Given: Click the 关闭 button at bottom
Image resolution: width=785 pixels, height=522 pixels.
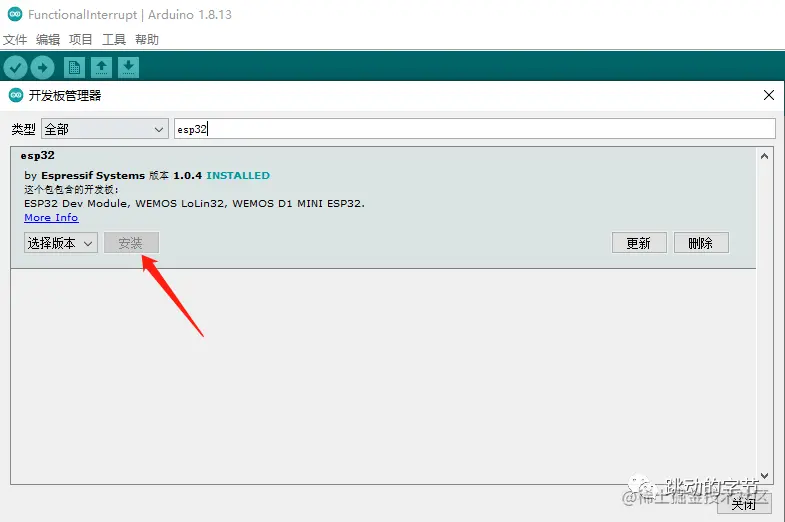Looking at the screenshot, I should [x=744, y=503].
